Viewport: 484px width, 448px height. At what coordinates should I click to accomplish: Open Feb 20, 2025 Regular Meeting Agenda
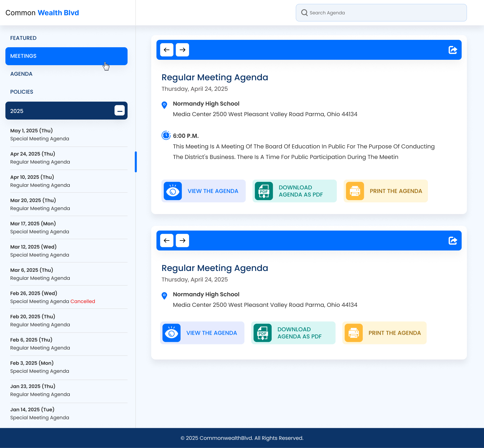coord(69,320)
